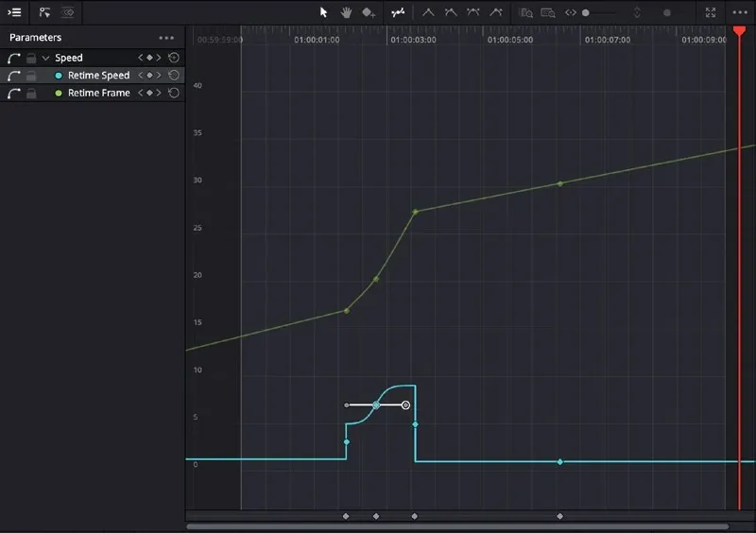The width and height of the screenshot is (756, 533).
Task: Apply ease-in interpolation to keyframe
Action: [x=451, y=12]
